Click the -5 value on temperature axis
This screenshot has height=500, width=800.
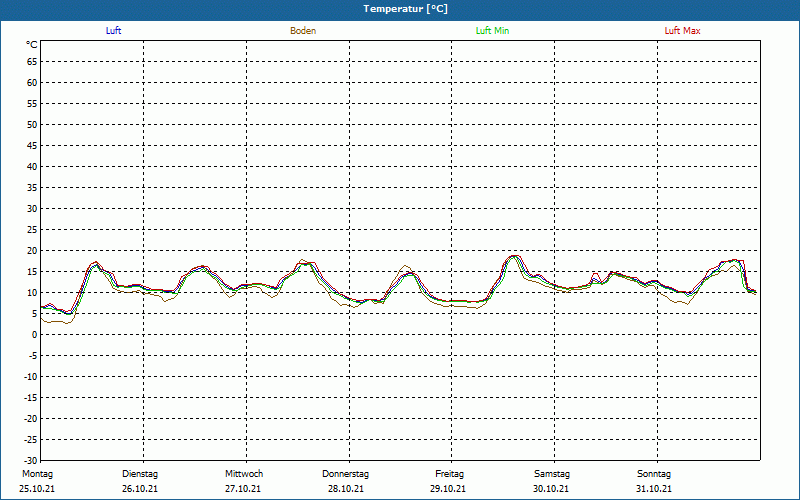[x=33, y=356]
